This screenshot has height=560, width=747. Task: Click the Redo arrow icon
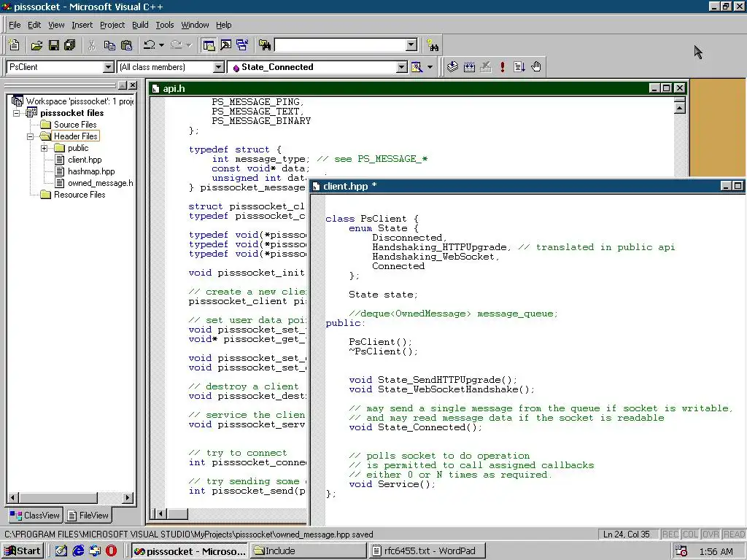pos(177,45)
